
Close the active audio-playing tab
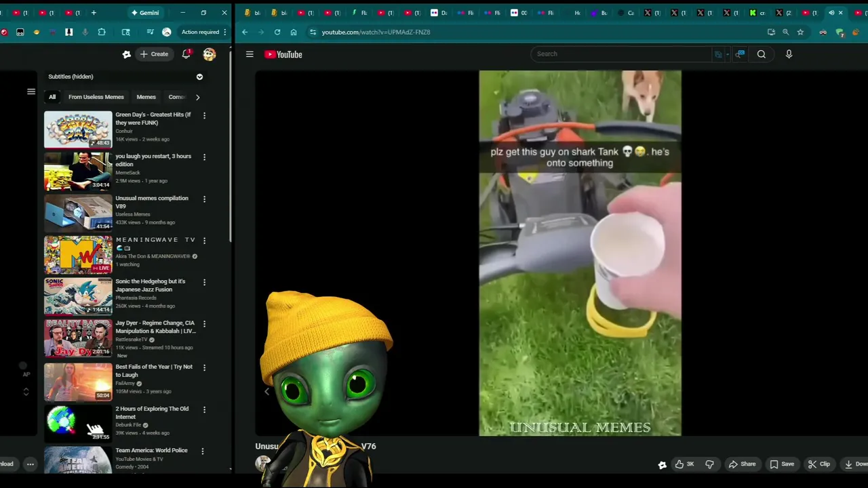click(x=840, y=12)
